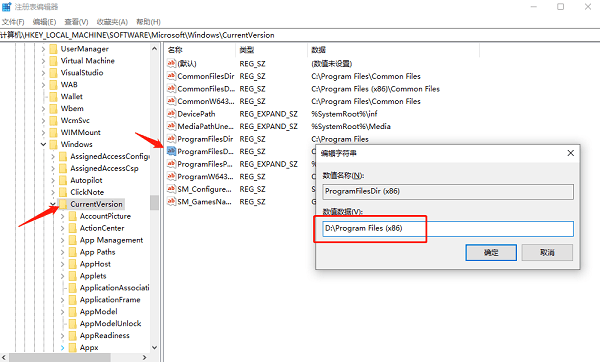
Task: Confirm the edit with 确定 button
Action: 491,253
